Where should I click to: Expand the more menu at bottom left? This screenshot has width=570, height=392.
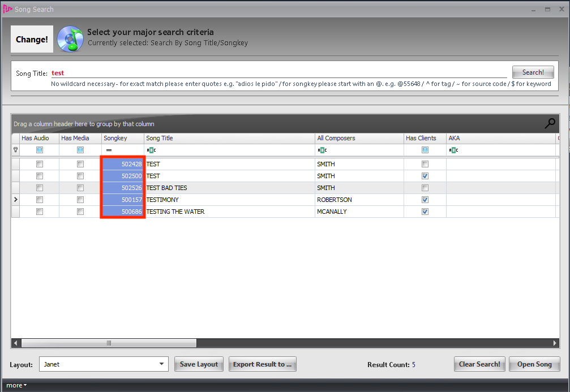tap(16, 385)
